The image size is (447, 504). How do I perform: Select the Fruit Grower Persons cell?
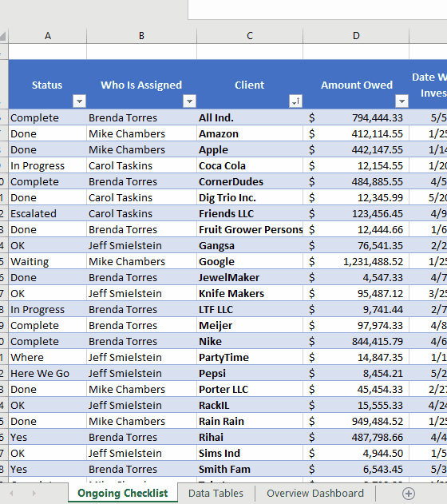coord(250,229)
